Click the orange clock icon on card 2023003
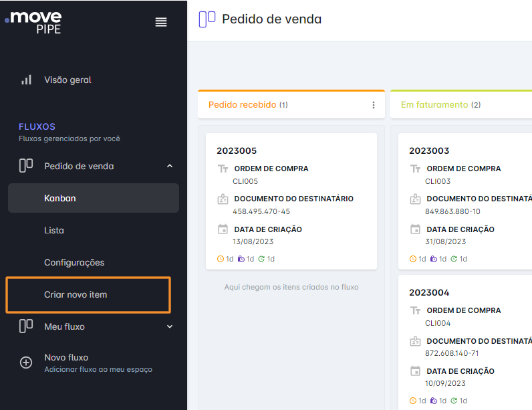Viewport: 532px width, 410px height. (413, 259)
